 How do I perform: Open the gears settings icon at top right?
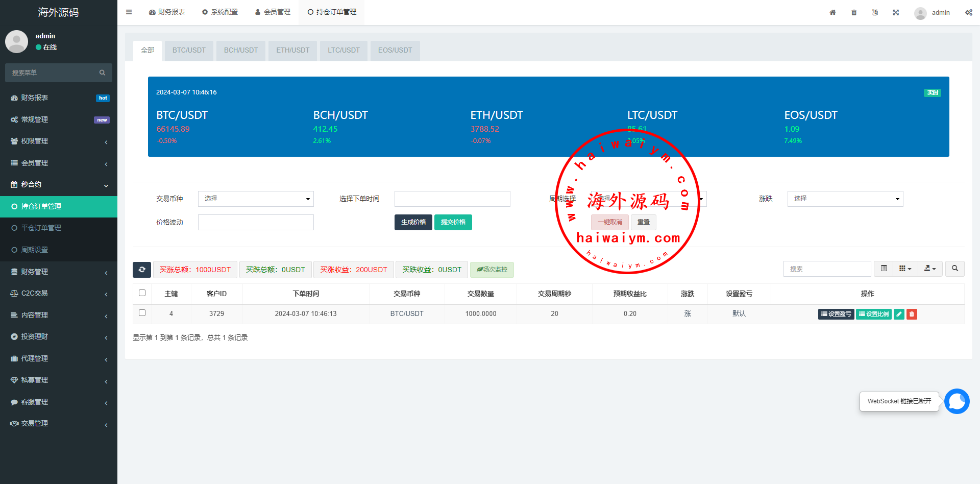(x=968, y=12)
